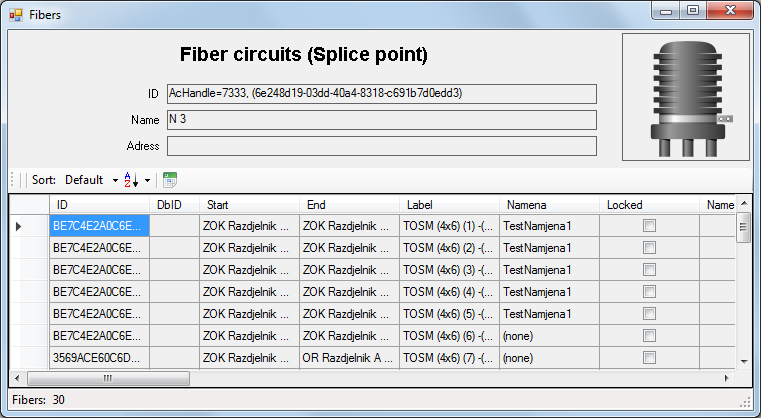Click the Fibers window title icon
The image size is (761, 418).
point(16,15)
